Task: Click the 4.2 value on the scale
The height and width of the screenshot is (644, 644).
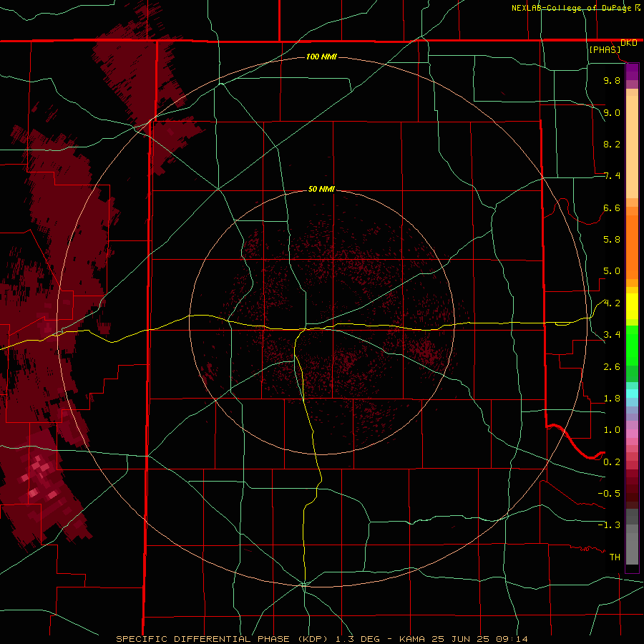Action: coord(612,303)
